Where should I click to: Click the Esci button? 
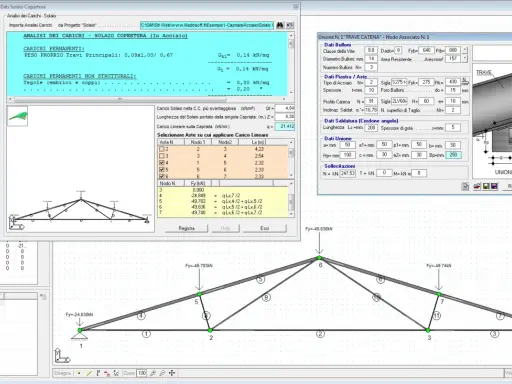click(x=264, y=228)
